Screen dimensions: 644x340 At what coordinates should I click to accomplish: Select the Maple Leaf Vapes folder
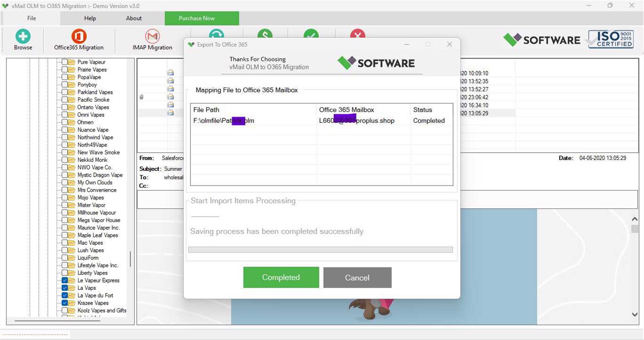pyautogui.click(x=98, y=236)
